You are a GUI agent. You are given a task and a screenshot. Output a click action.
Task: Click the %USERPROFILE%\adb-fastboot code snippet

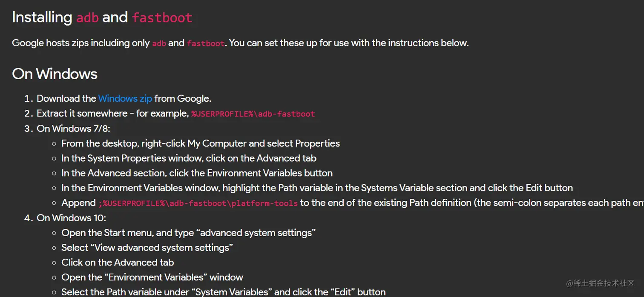(x=253, y=114)
